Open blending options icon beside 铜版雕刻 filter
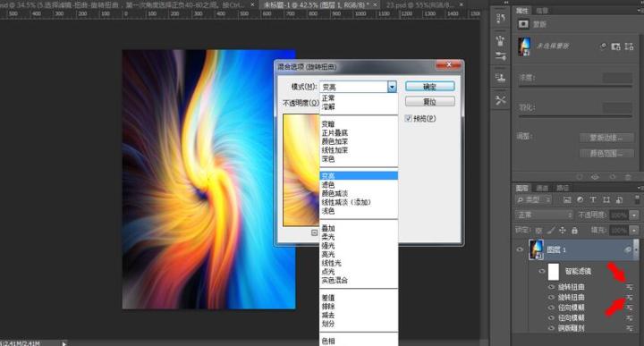Screen dimensions: 644x346 coord(629,328)
